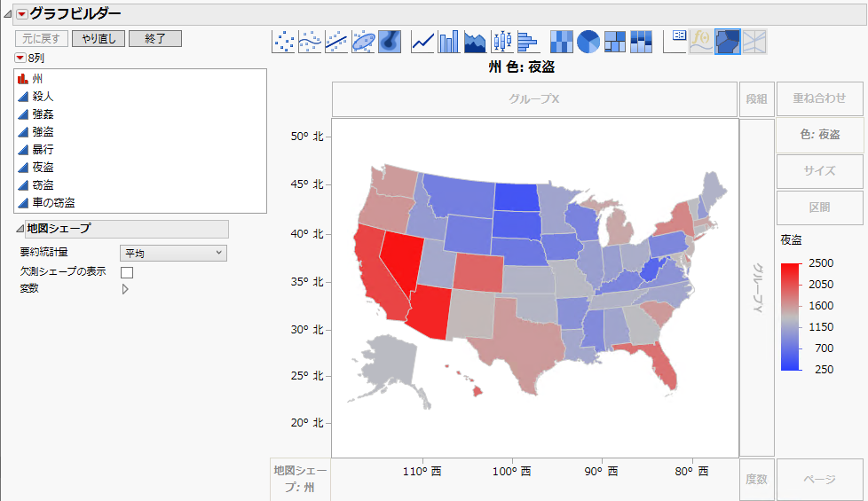
Task: Click the グループY drop zone
Action: tap(757, 287)
